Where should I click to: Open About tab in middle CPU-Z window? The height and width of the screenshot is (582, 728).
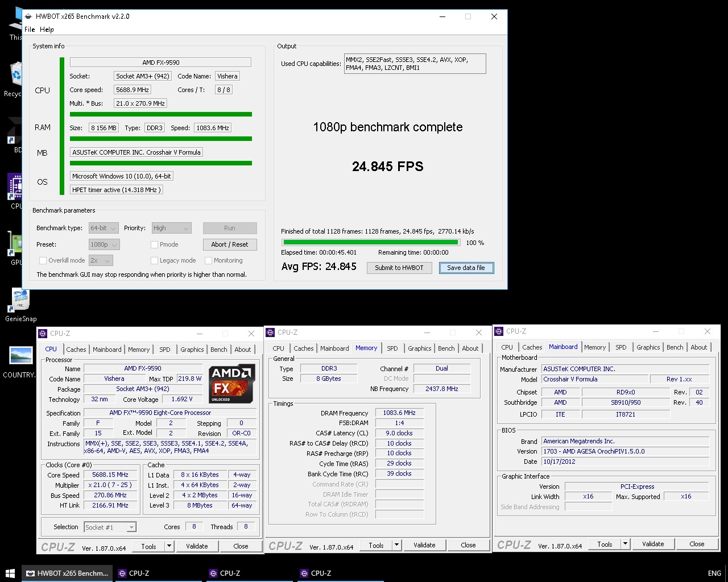470,348
